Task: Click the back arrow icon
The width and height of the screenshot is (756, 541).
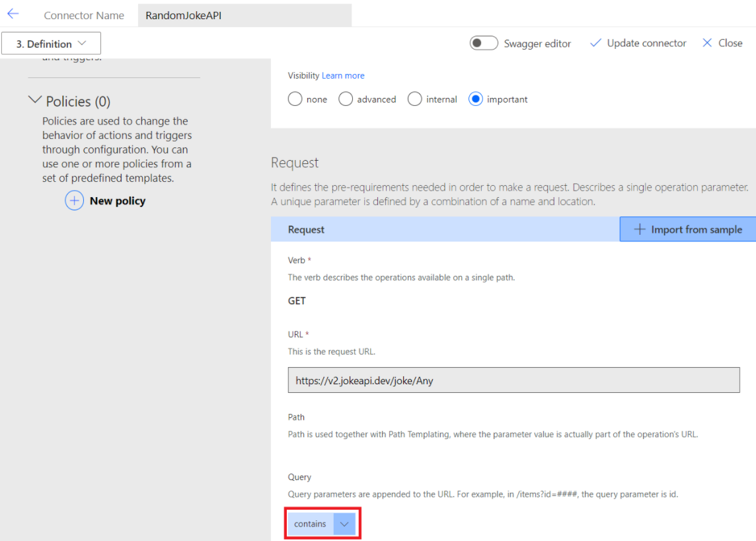Action: click(13, 14)
